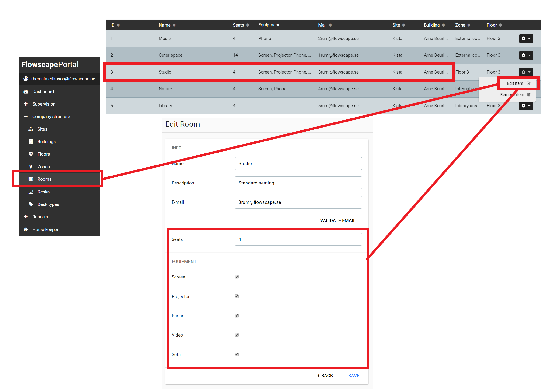Screen dimensions: 549x392
Task: Click the user account icon beside theresia.eriksson email
Action: tap(26, 79)
